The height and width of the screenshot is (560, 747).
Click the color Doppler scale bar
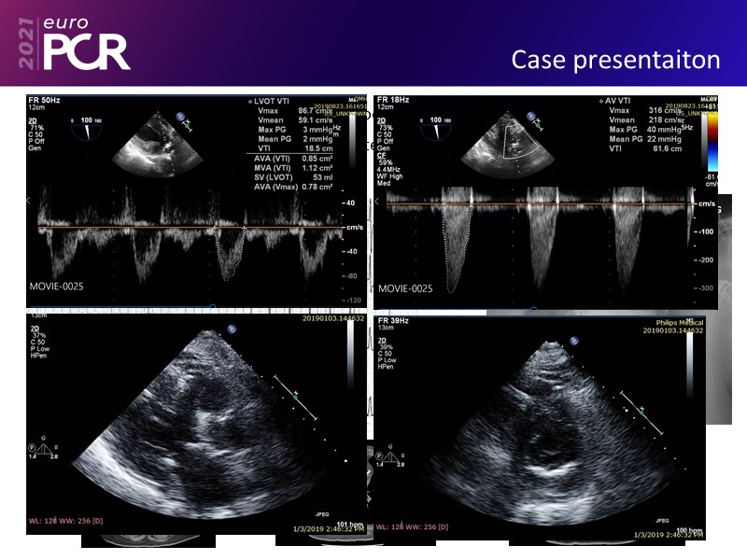click(x=713, y=140)
